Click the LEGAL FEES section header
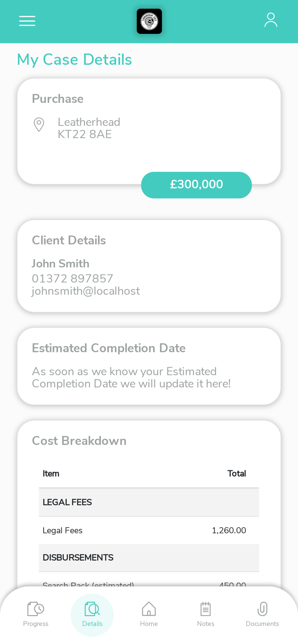 tap(67, 502)
